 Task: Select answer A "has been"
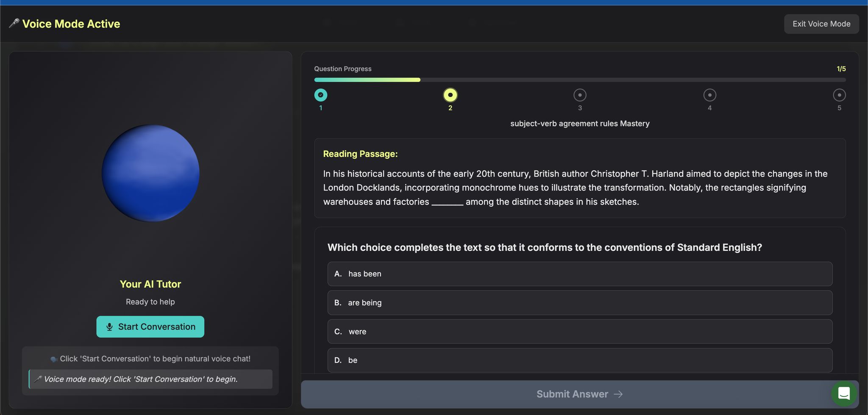pos(579,274)
